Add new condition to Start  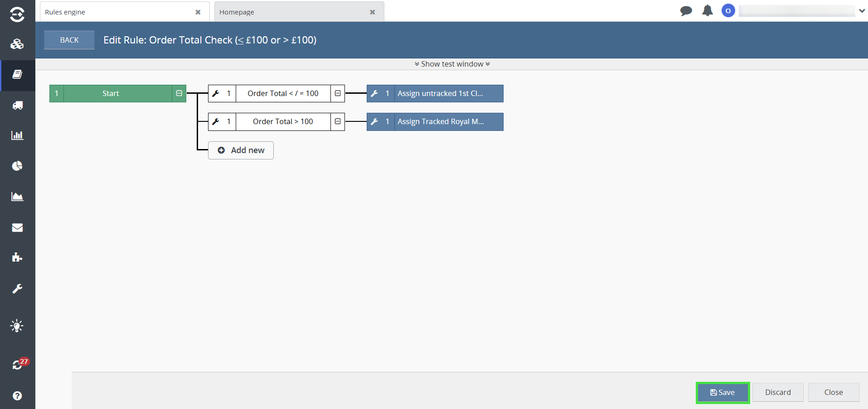click(241, 150)
